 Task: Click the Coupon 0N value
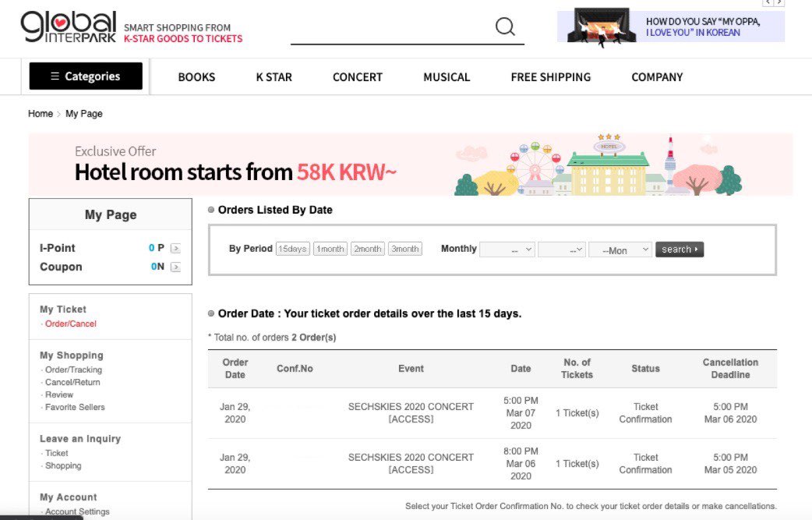(x=157, y=266)
